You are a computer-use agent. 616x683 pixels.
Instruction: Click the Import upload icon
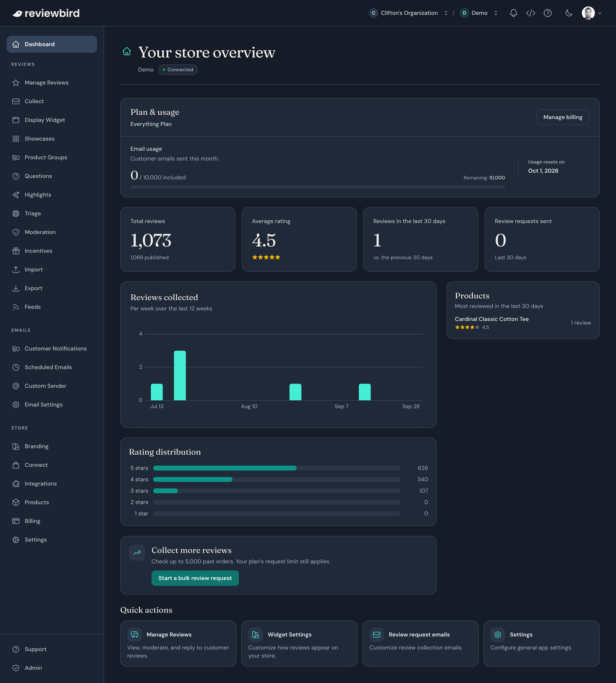pyautogui.click(x=16, y=269)
